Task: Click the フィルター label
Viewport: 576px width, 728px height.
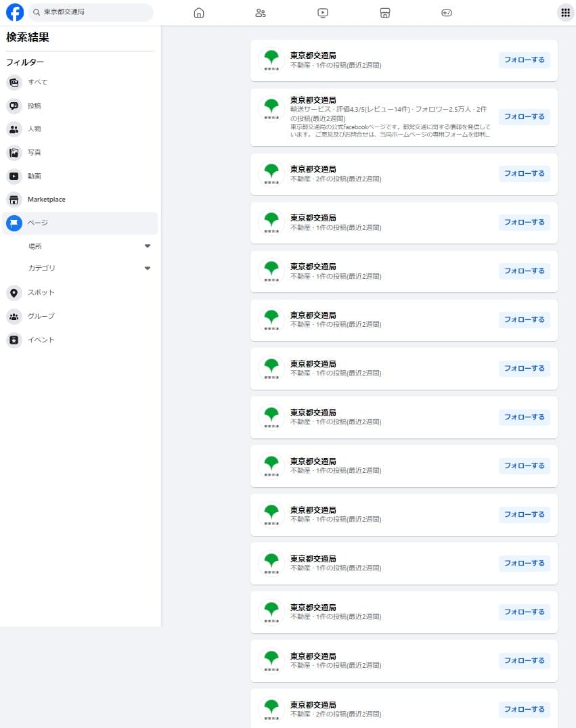Action: [x=25, y=62]
